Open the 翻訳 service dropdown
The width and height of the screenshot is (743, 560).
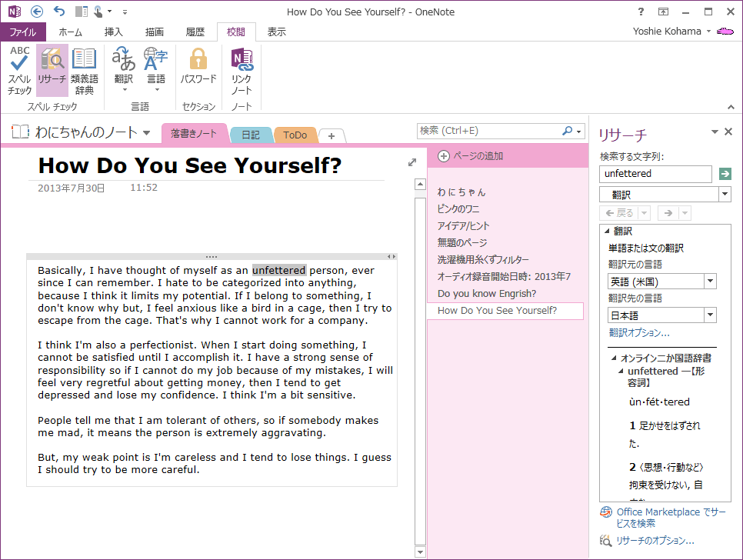coord(725,195)
